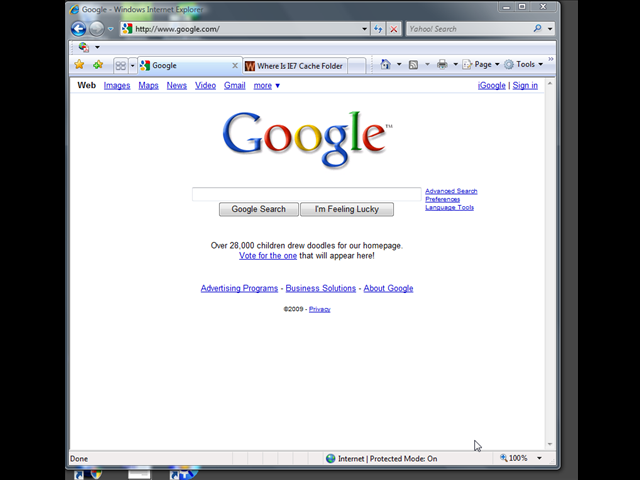640x480 pixels.
Task: Open the Maps link
Action: pyautogui.click(x=148, y=85)
